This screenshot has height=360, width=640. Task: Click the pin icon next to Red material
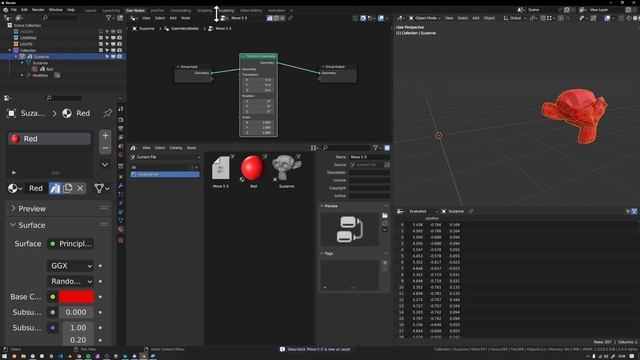click(x=107, y=113)
